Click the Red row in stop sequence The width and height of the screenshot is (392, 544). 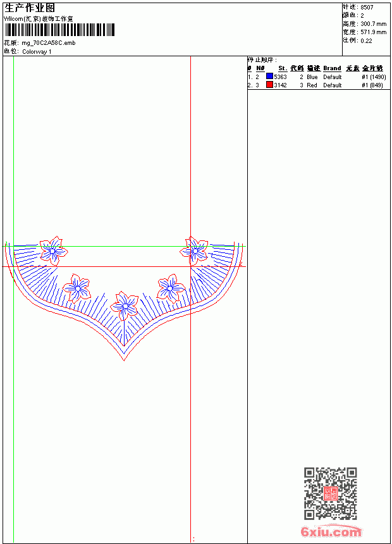point(315,85)
